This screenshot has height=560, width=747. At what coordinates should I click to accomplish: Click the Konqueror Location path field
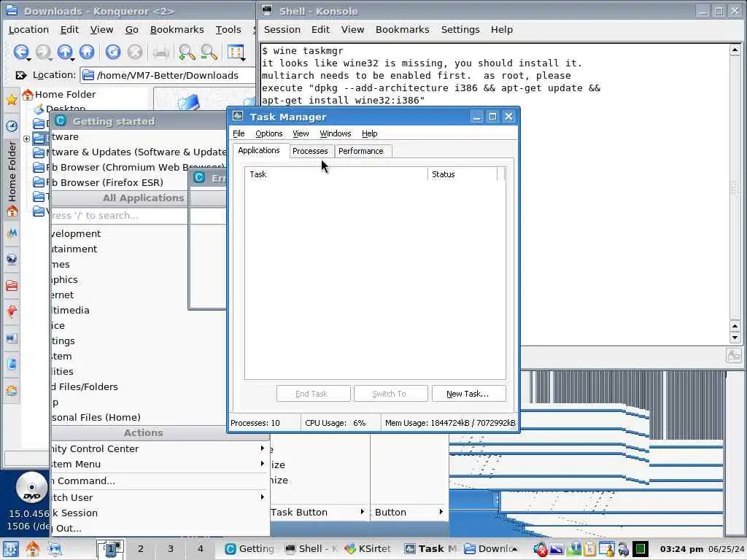click(x=168, y=75)
